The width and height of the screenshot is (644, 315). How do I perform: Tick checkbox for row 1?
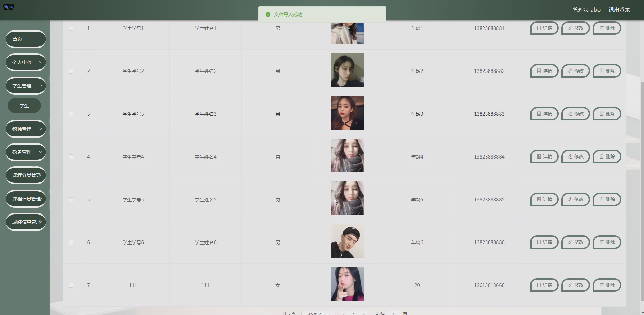71,28
